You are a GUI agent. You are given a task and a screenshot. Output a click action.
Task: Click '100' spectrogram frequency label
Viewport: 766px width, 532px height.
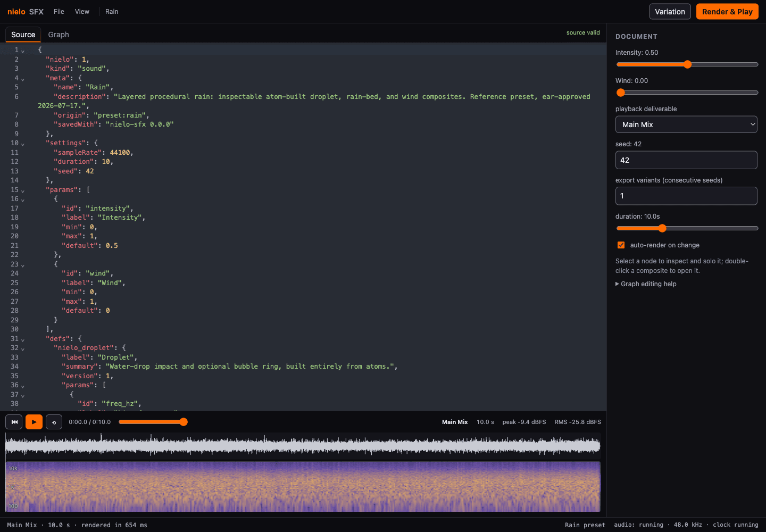coord(13,506)
